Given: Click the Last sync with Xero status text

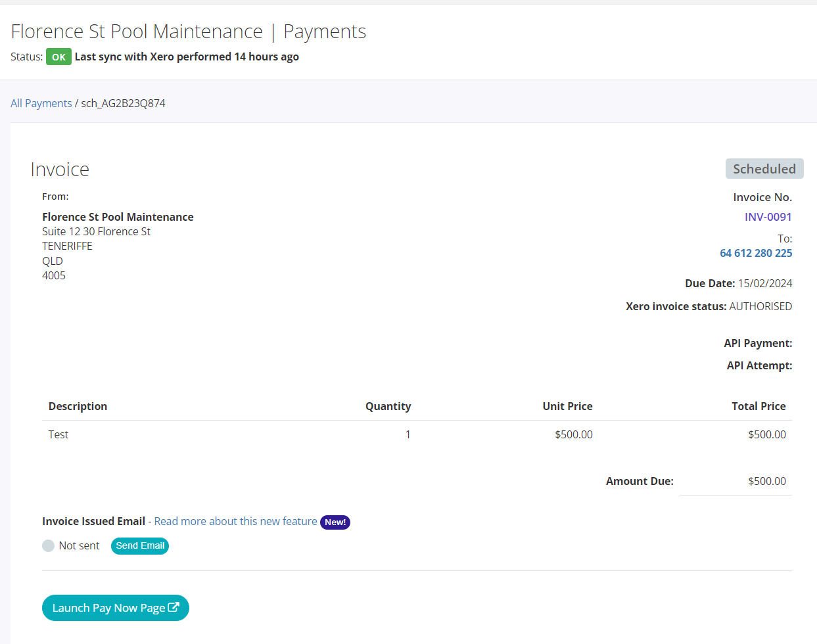Looking at the screenshot, I should click(x=187, y=57).
